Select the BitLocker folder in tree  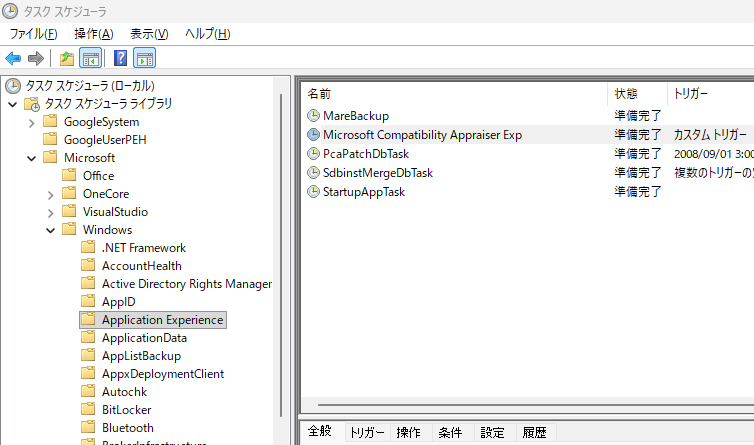point(125,410)
